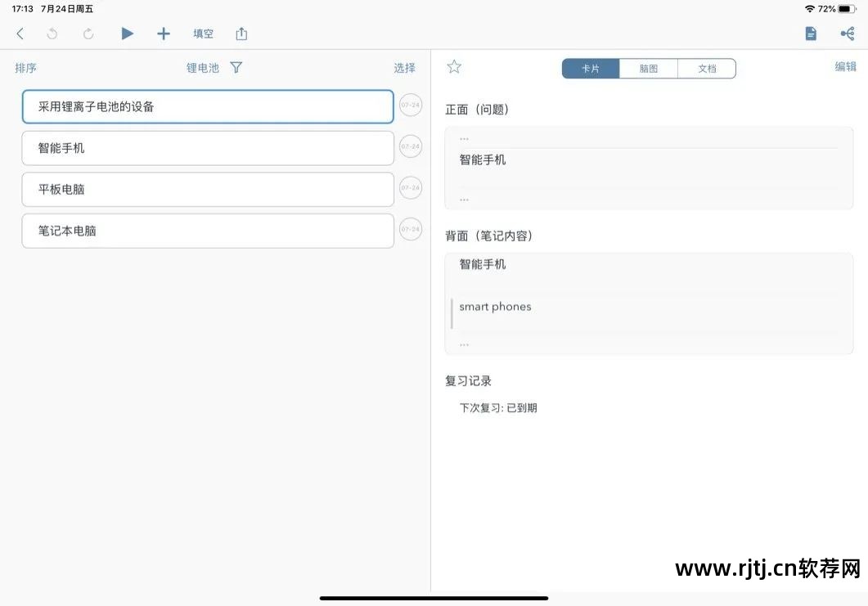The width and height of the screenshot is (868, 606).
Task: Tap back side text 智能手机
Action: pyautogui.click(x=483, y=264)
